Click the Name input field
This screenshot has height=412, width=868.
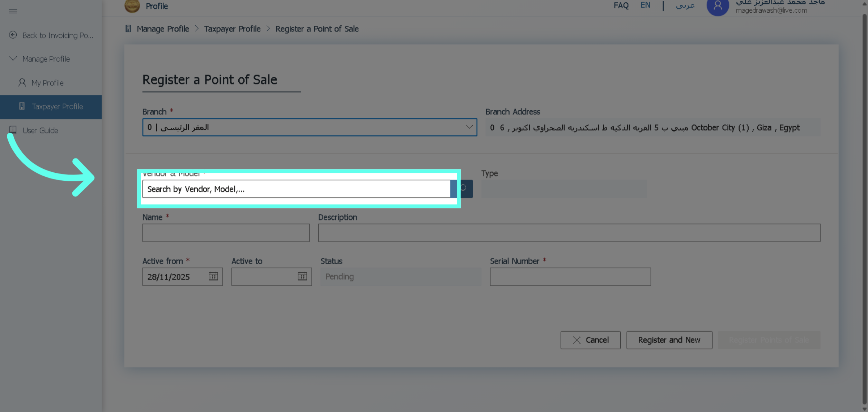tap(226, 233)
